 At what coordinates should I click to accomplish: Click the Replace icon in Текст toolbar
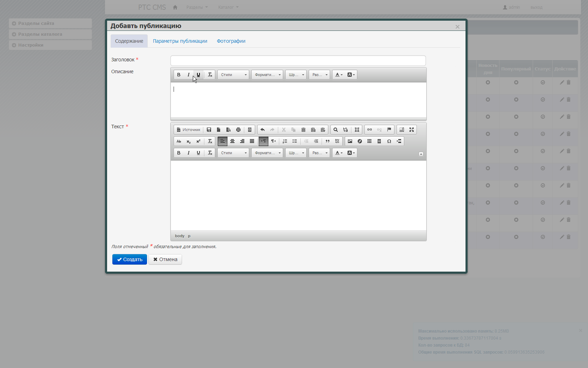click(x=345, y=130)
